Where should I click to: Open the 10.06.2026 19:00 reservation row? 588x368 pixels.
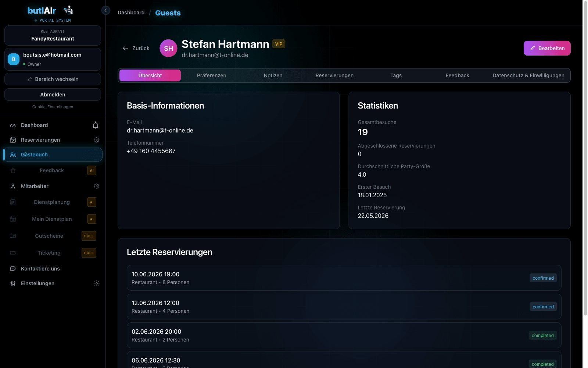coord(344,278)
